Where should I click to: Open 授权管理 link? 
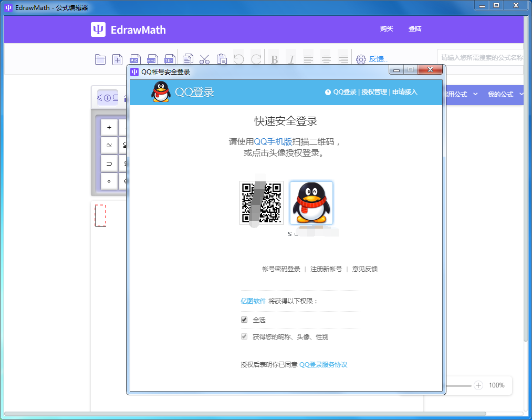point(374,92)
